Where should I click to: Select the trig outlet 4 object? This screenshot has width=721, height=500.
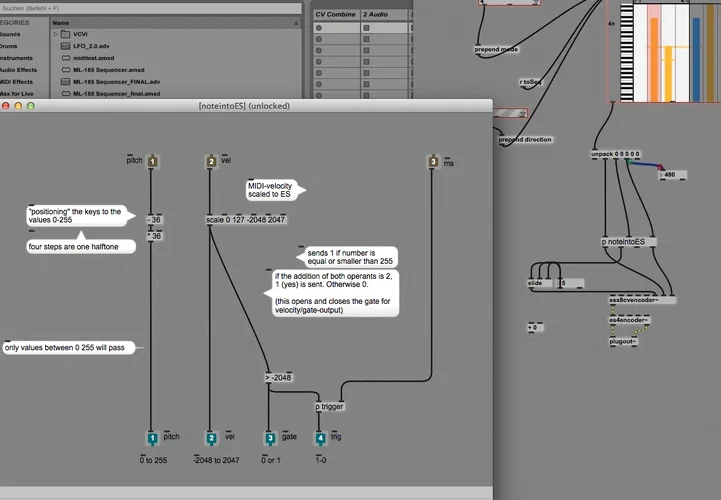(320, 438)
